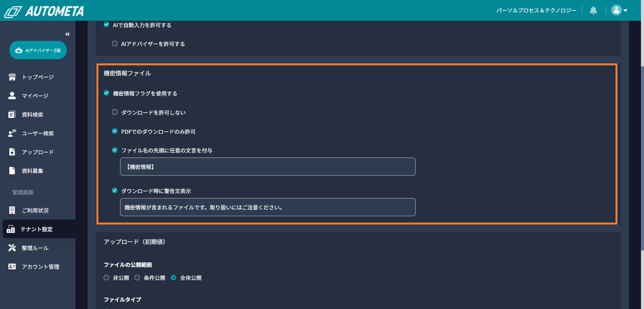Toggle 機密情報フラグを使用する checkbox
This screenshot has height=309, width=644.
[106, 93]
